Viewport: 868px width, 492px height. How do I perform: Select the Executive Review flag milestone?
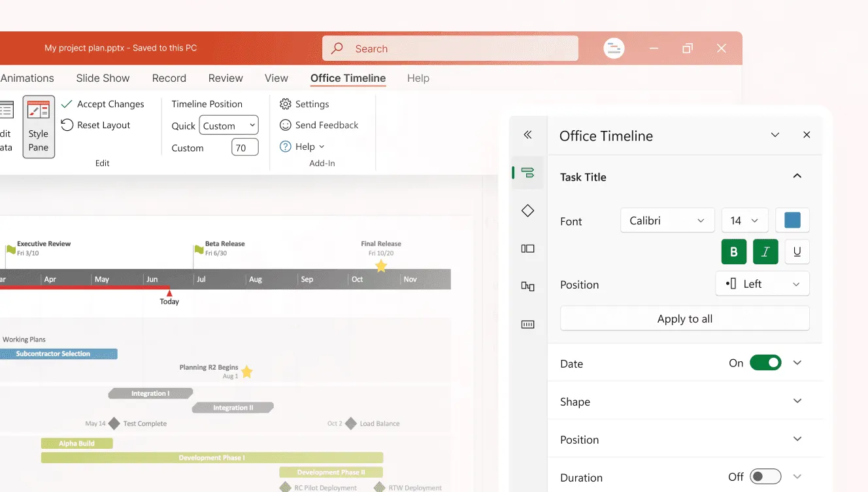point(10,249)
